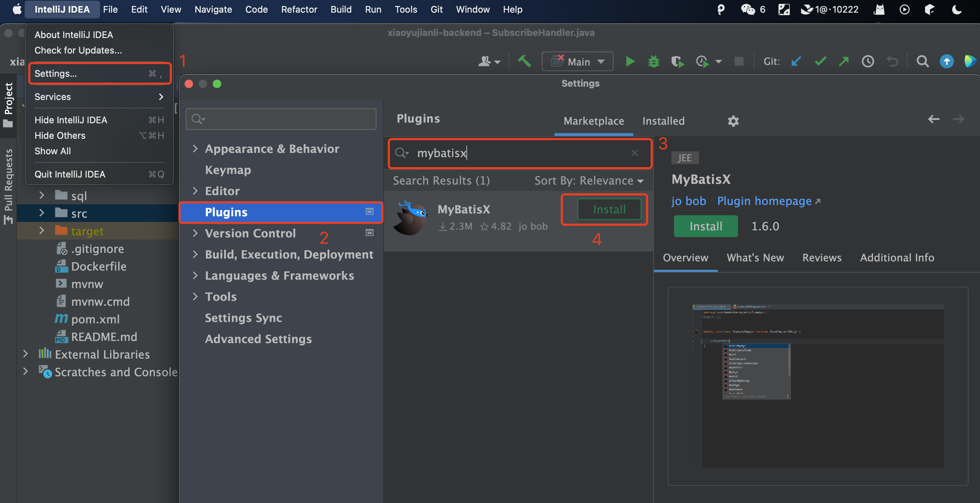Open the Reviews tab for MyBatisX

click(x=822, y=257)
